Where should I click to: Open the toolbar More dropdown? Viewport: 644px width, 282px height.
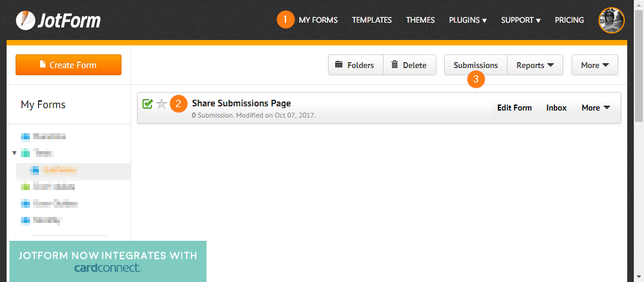tap(594, 65)
